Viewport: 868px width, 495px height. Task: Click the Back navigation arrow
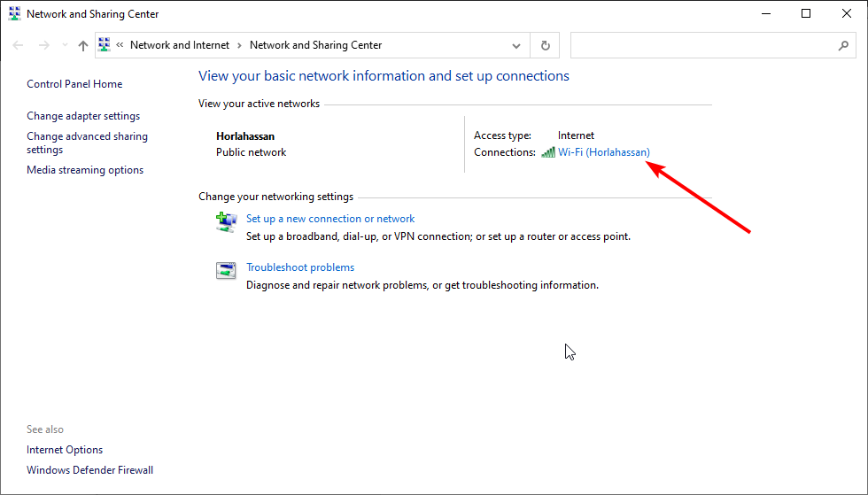pos(18,45)
